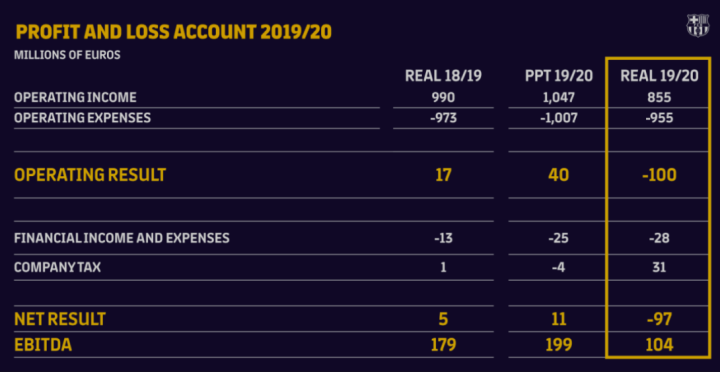Image resolution: width=720 pixels, height=372 pixels.
Task: Click the 1,047 budget income value
Action: [x=559, y=97]
